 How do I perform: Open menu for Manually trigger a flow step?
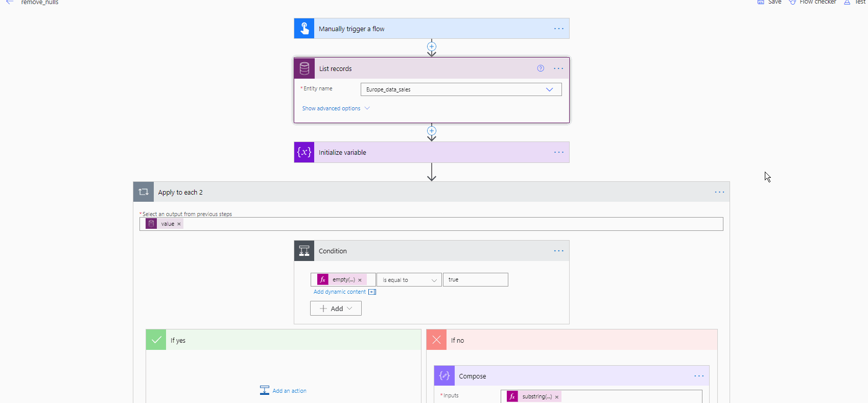tap(559, 29)
